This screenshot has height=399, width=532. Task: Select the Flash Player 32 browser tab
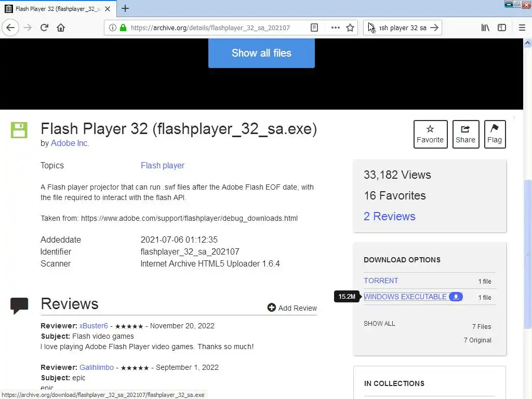point(58,8)
